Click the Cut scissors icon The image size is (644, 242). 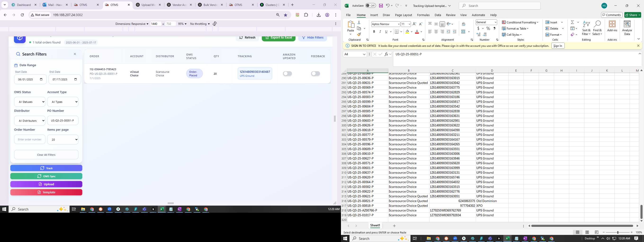point(359,22)
